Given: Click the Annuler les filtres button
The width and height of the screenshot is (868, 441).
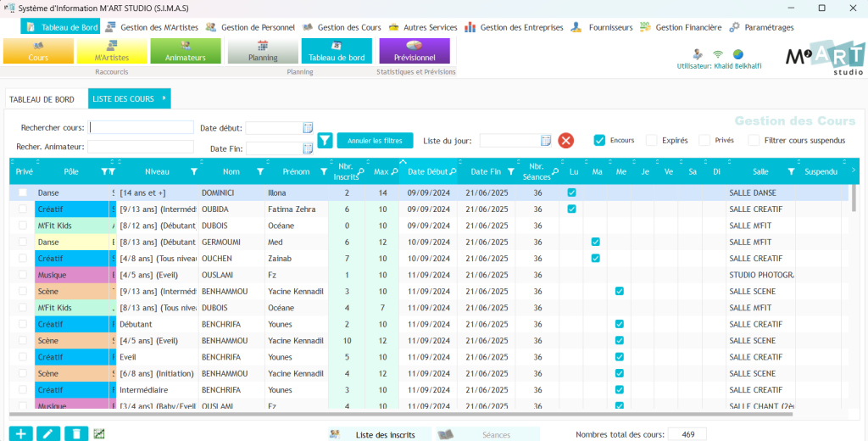Looking at the screenshot, I should click(x=375, y=141).
